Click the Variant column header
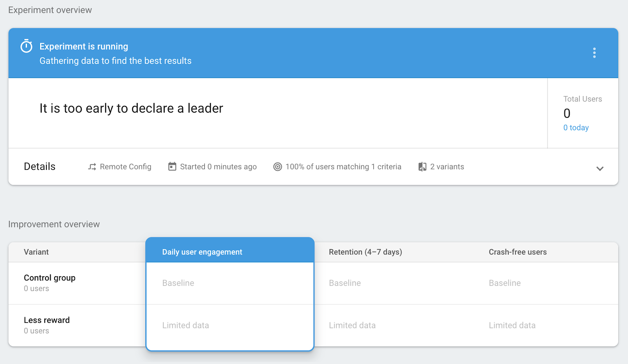Viewport: 628px width, 364px height. [36, 252]
